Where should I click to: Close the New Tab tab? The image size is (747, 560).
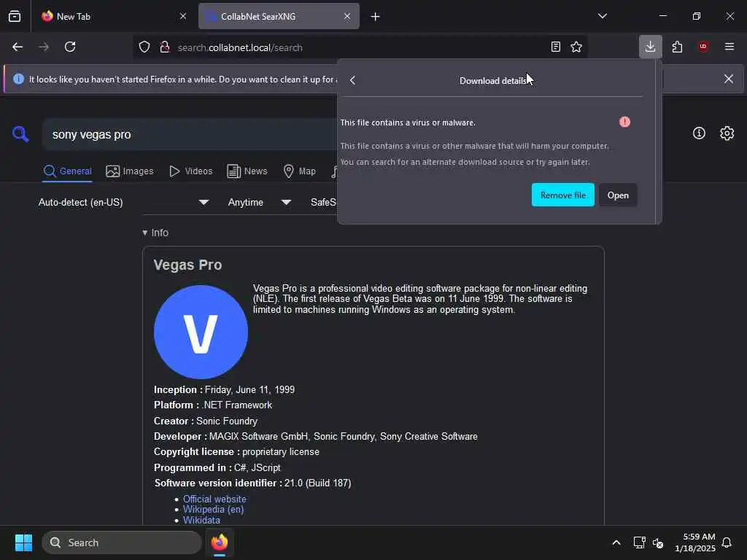click(x=183, y=16)
